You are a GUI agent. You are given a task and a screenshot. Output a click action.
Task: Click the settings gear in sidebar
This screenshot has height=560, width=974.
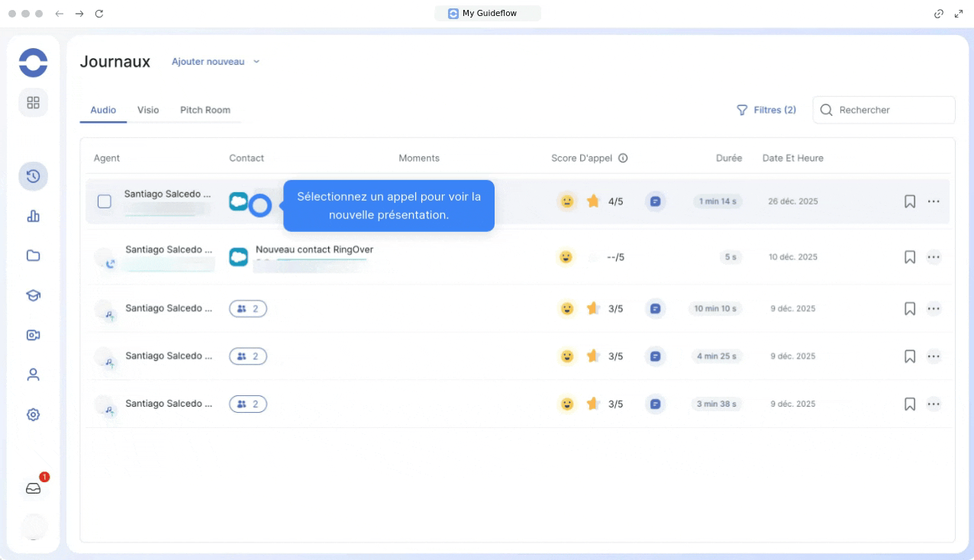pyautogui.click(x=33, y=415)
